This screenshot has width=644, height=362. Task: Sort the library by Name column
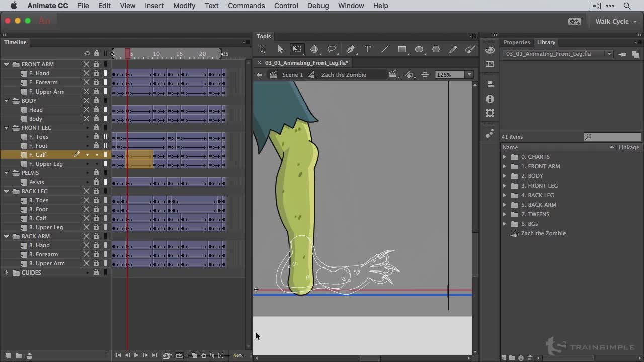click(510, 147)
